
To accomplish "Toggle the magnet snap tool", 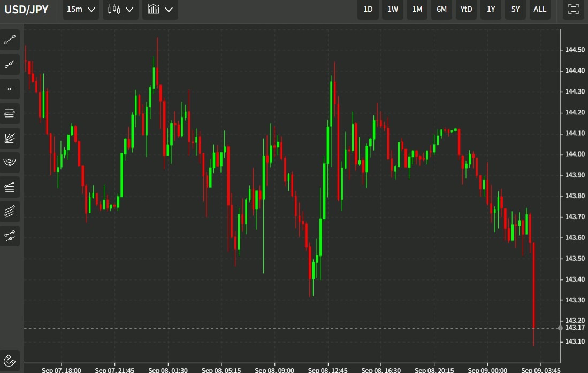I will [10, 360].
